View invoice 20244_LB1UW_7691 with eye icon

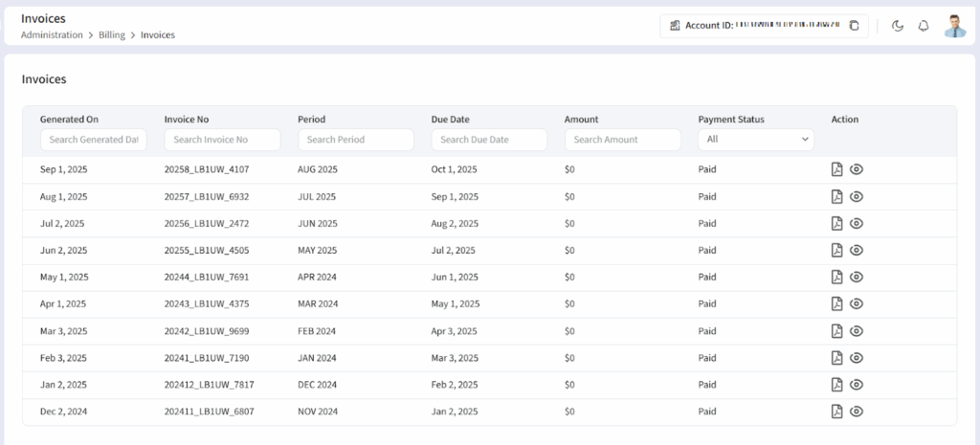point(857,277)
